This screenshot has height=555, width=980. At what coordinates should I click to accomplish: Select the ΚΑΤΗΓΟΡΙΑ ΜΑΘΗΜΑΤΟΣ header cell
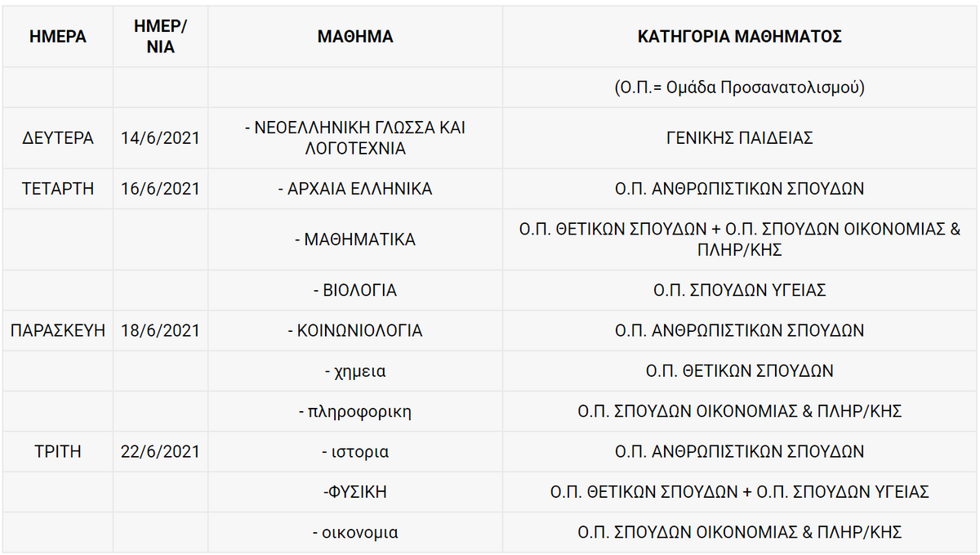pos(739,37)
